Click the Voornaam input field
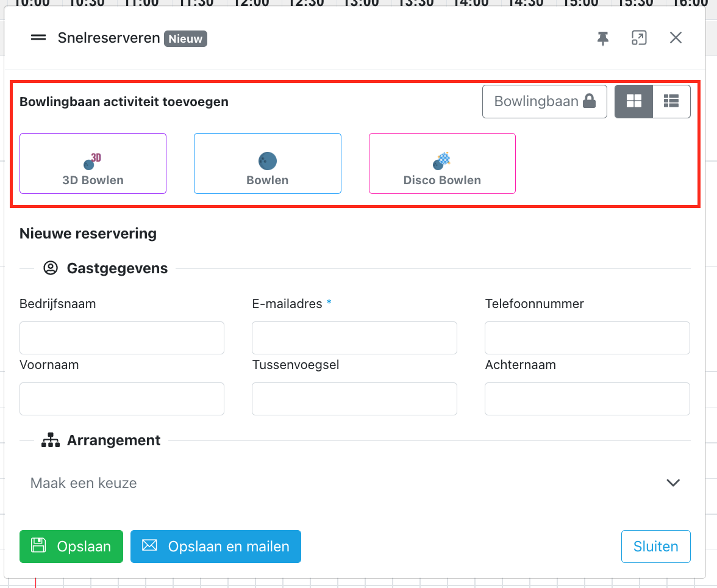Image resolution: width=717 pixels, height=588 pixels. click(x=122, y=399)
